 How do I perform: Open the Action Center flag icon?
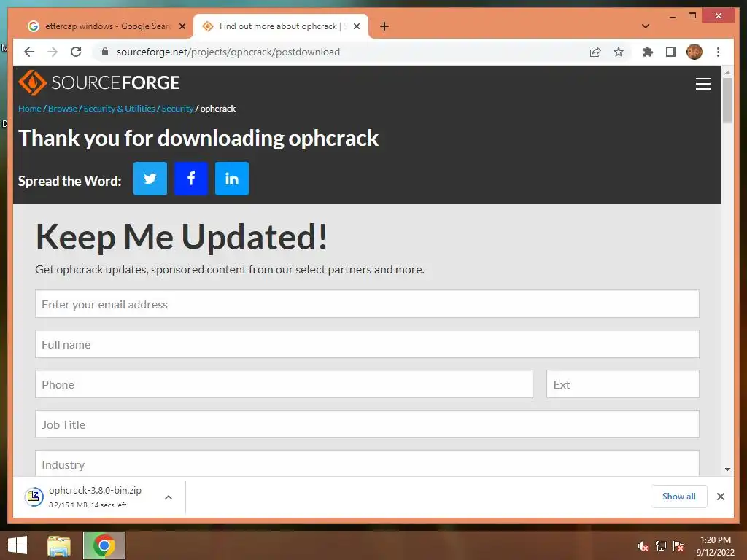pyautogui.click(x=678, y=547)
